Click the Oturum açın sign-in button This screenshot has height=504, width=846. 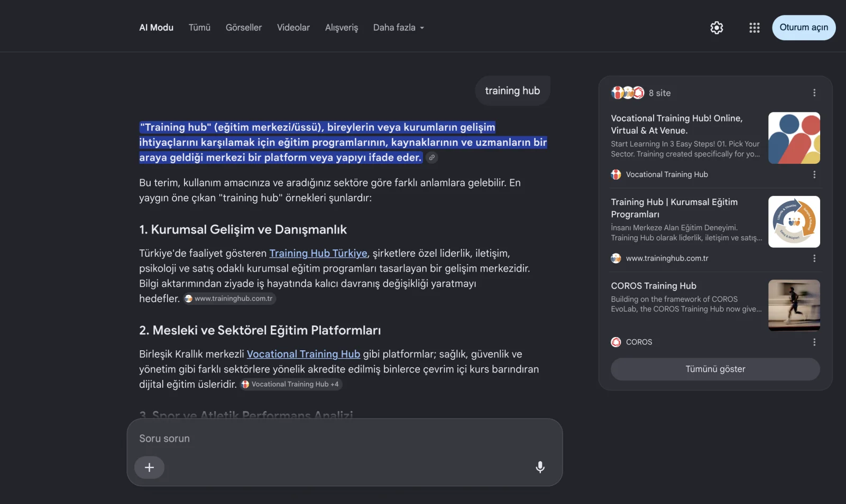(804, 27)
